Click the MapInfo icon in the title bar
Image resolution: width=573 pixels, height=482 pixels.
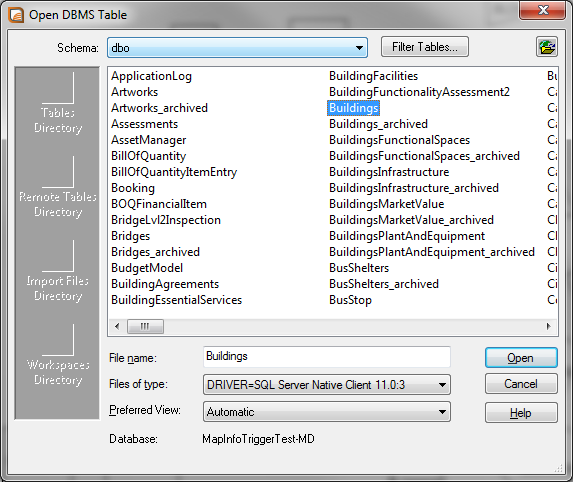coord(16,15)
